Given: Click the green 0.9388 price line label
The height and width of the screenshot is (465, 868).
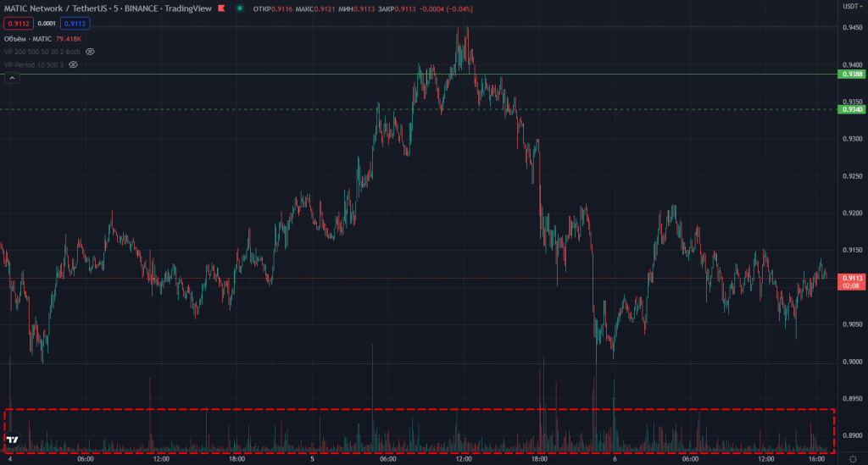Looking at the screenshot, I should pos(852,74).
